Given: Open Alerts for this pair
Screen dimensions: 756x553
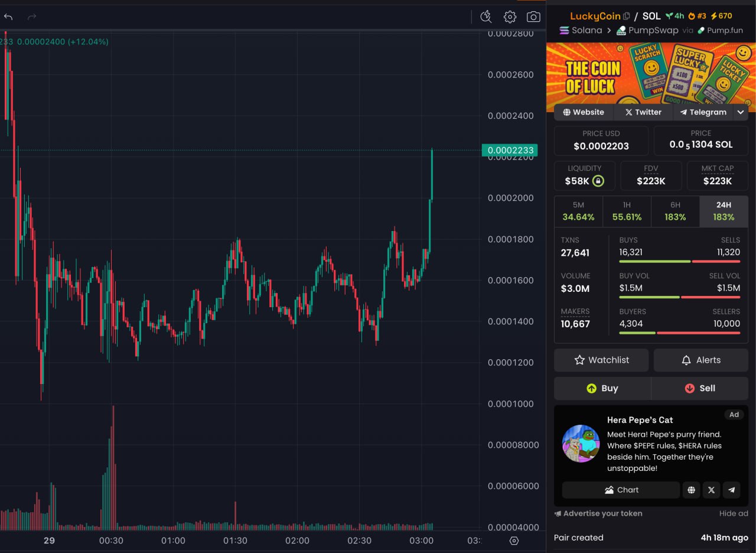Looking at the screenshot, I should [701, 360].
